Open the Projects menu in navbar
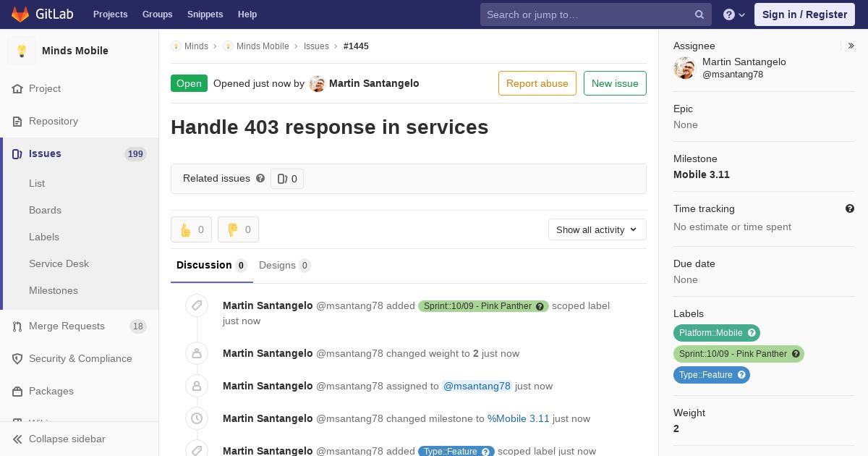 [x=110, y=14]
